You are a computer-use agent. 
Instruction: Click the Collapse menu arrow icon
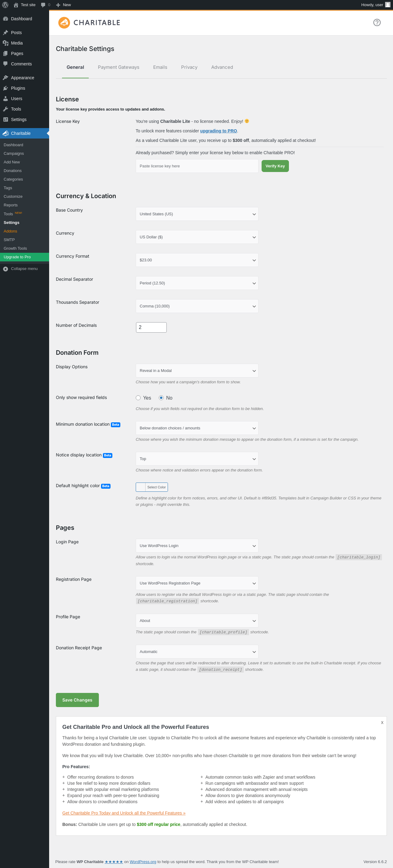click(6, 269)
